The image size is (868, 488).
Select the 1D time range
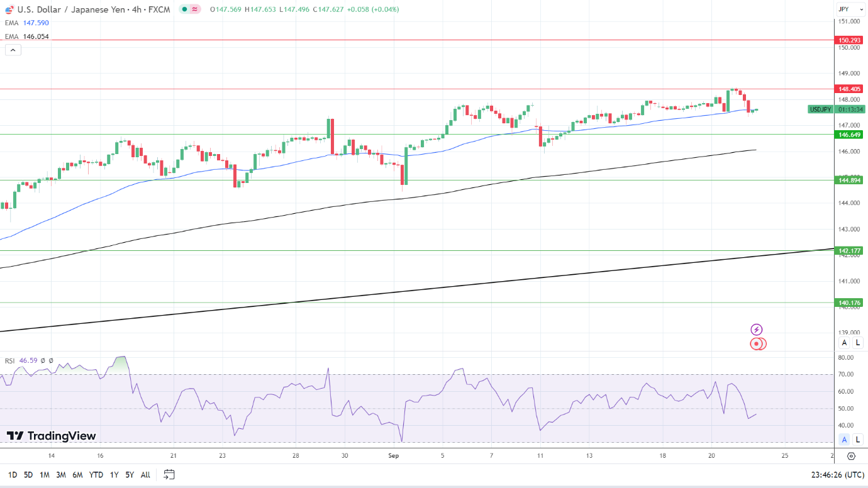click(x=13, y=475)
